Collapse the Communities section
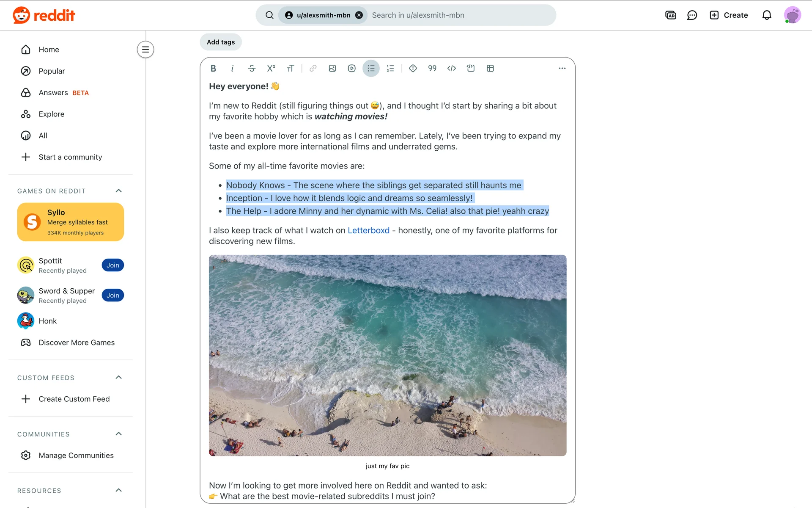Viewport: 812px width, 508px height. click(x=119, y=434)
